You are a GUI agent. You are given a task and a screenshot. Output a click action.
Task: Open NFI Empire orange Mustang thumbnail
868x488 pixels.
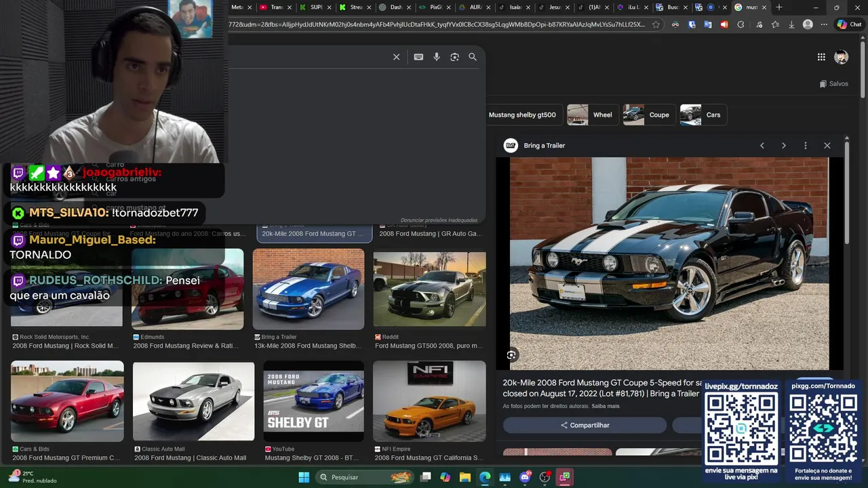[429, 401]
